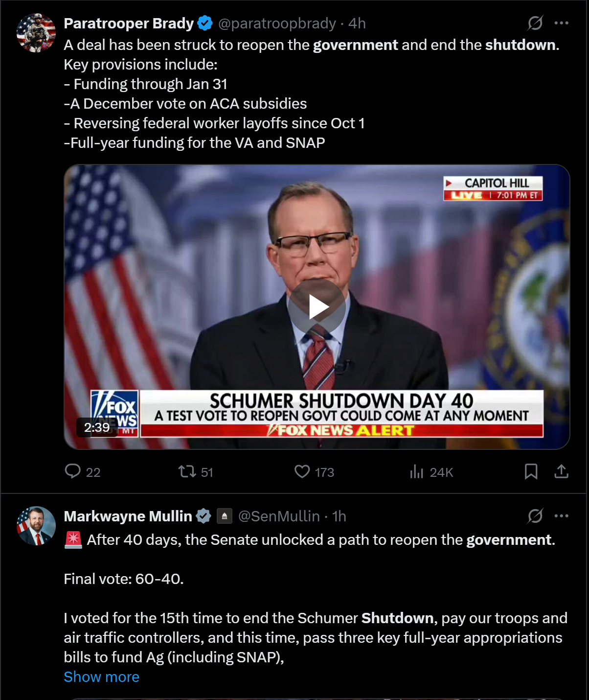589x700 pixels.
Task: Reply to Paratrooper Brady's post
Action: click(x=73, y=471)
